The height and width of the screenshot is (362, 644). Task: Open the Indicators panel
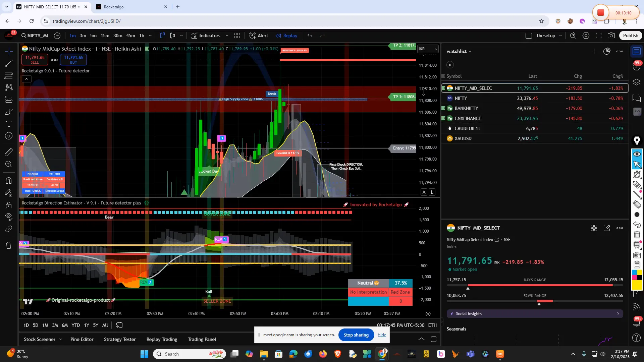pyautogui.click(x=206, y=36)
